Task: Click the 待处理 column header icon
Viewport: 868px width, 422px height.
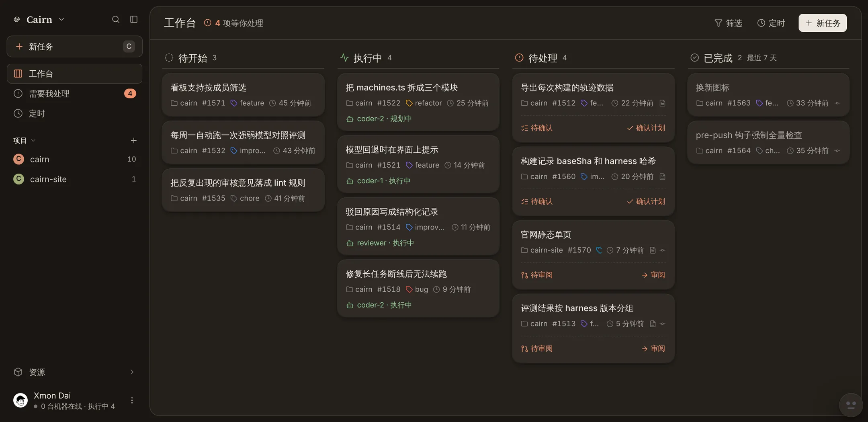Action: pyautogui.click(x=519, y=58)
